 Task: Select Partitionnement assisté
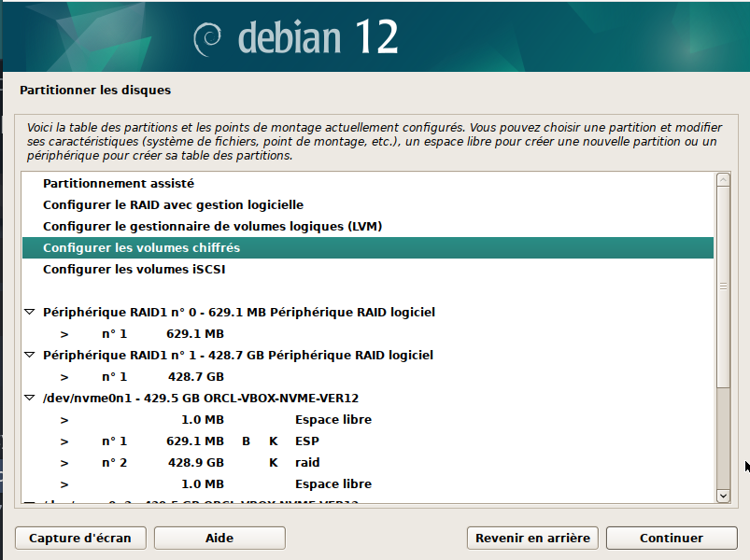tap(368, 184)
